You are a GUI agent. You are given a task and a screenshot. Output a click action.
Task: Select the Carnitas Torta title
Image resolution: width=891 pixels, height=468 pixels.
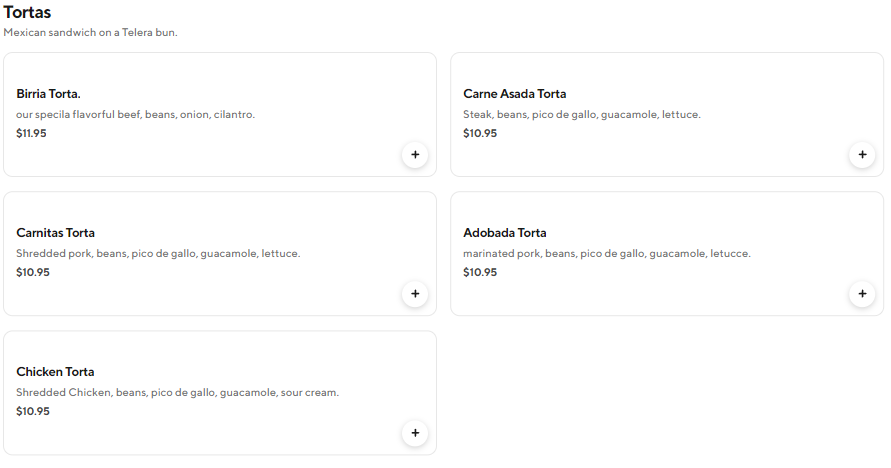pyautogui.click(x=55, y=233)
